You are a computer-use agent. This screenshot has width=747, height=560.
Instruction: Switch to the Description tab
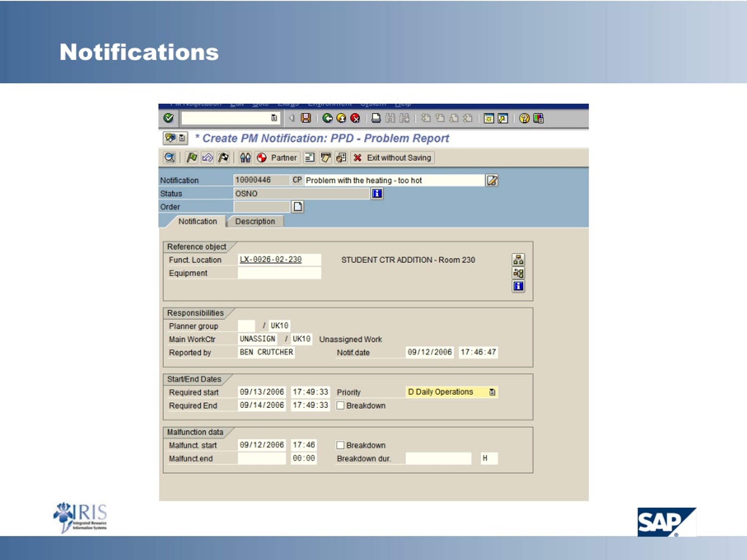255,221
